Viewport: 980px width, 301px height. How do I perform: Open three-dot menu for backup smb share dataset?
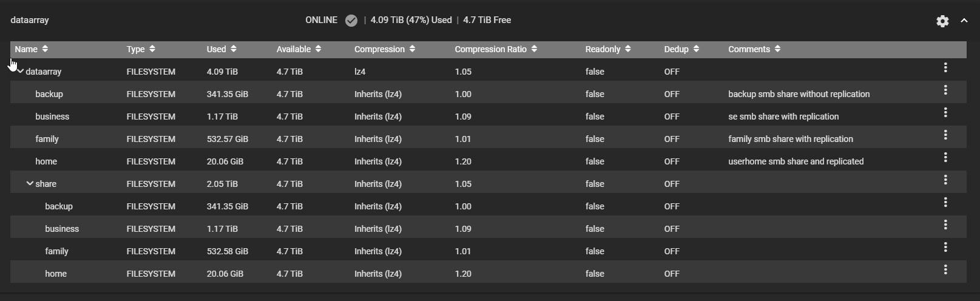point(945,90)
